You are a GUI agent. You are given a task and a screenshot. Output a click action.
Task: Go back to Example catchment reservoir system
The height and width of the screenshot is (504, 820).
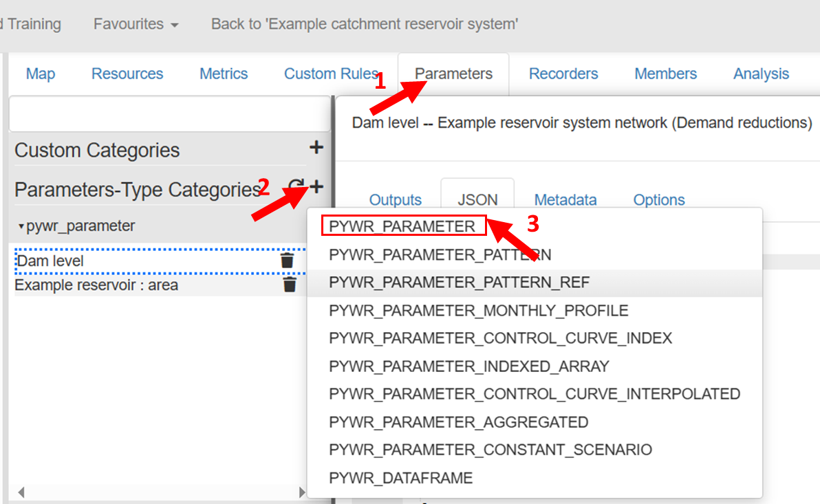[364, 24]
